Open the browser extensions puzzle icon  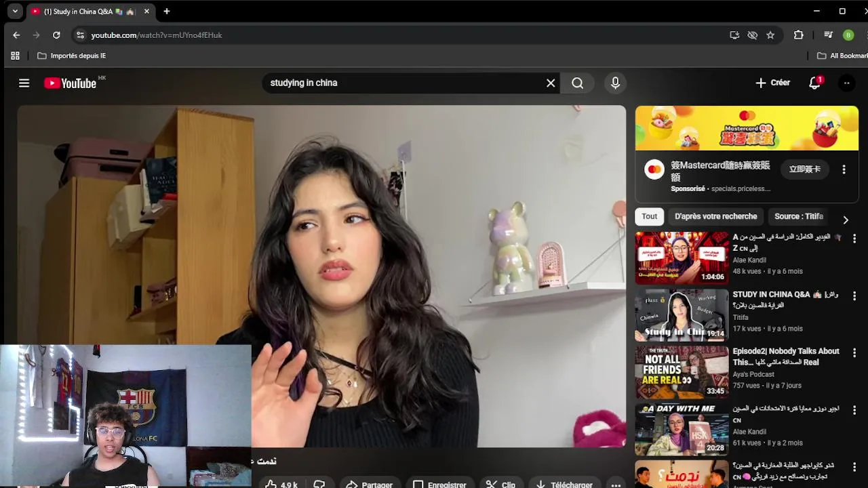(x=798, y=35)
